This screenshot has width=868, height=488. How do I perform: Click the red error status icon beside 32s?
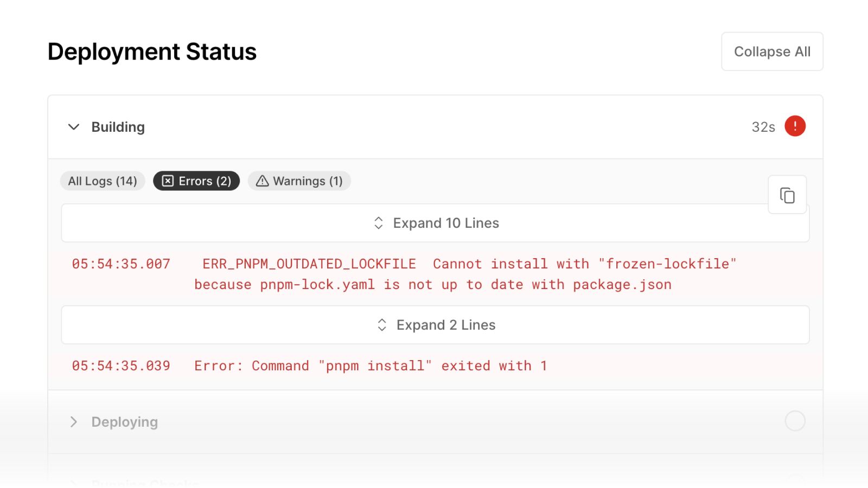(795, 126)
